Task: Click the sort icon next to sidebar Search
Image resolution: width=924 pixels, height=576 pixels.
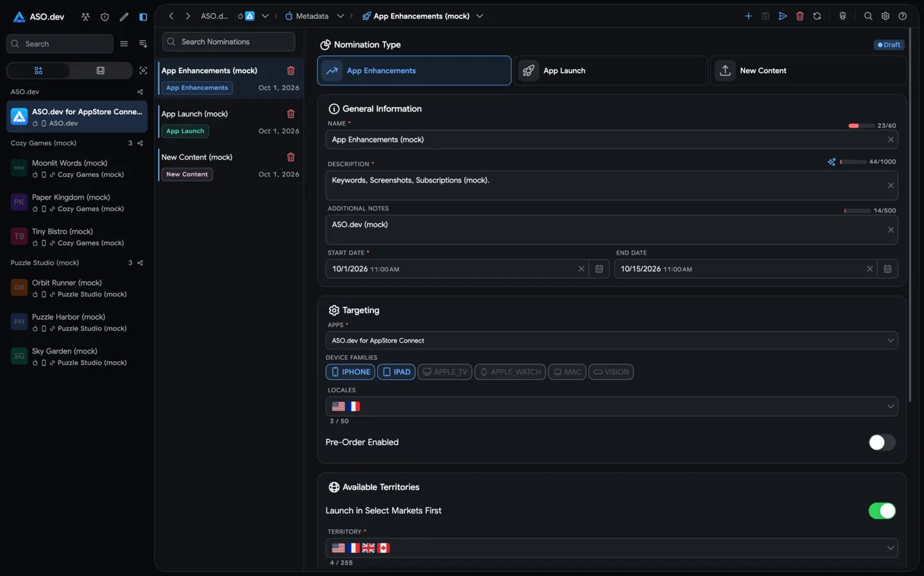Action: [143, 44]
